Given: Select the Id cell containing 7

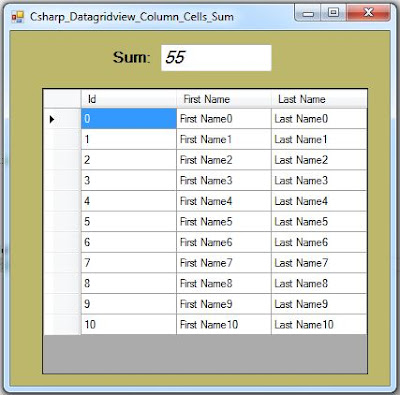Looking at the screenshot, I should click(129, 263).
